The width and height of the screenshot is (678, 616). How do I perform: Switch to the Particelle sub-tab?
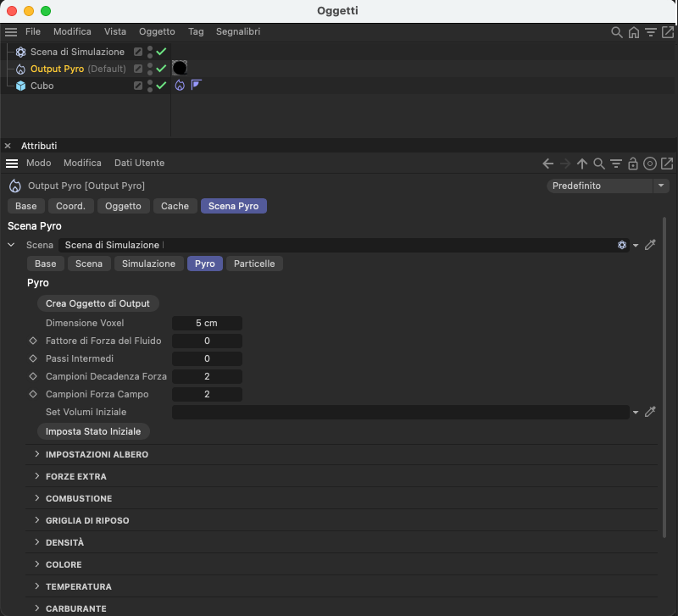click(254, 264)
